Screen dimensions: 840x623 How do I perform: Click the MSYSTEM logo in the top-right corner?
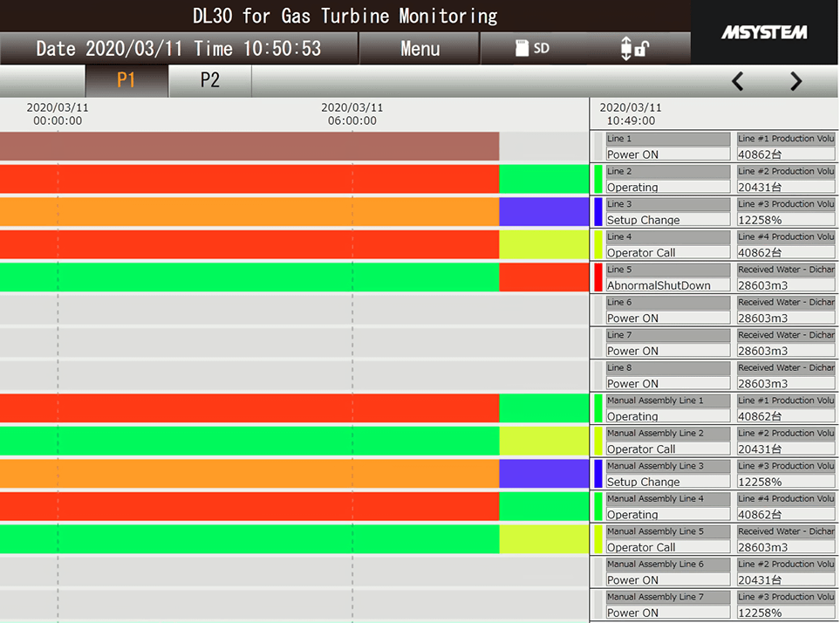(x=763, y=33)
